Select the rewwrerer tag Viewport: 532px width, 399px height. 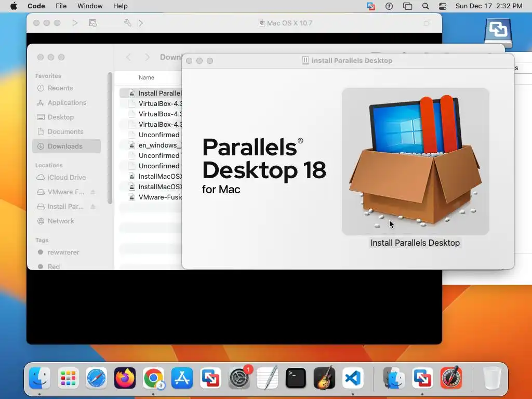(x=66, y=252)
